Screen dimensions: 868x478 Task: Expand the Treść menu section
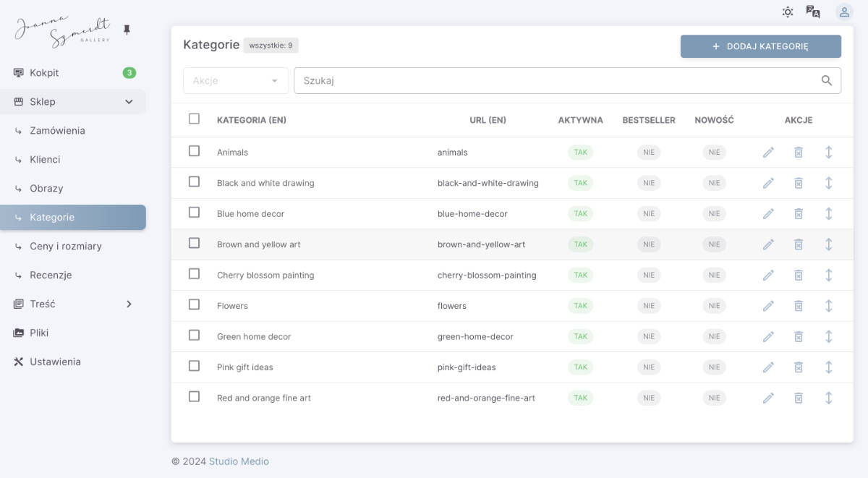(129, 304)
